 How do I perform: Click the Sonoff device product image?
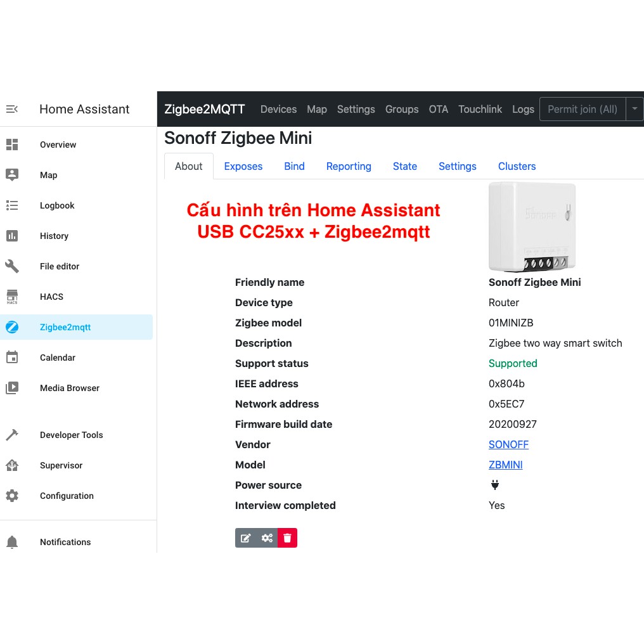[532, 226]
